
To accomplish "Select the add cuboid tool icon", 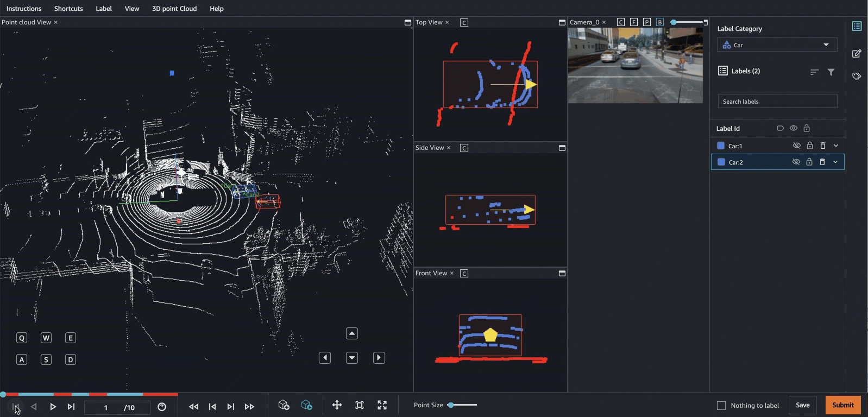I will (x=284, y=405).
